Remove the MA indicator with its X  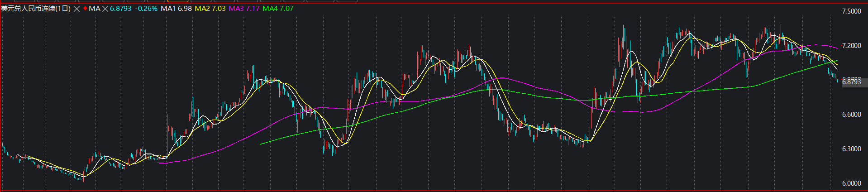[x=105, y=9]
